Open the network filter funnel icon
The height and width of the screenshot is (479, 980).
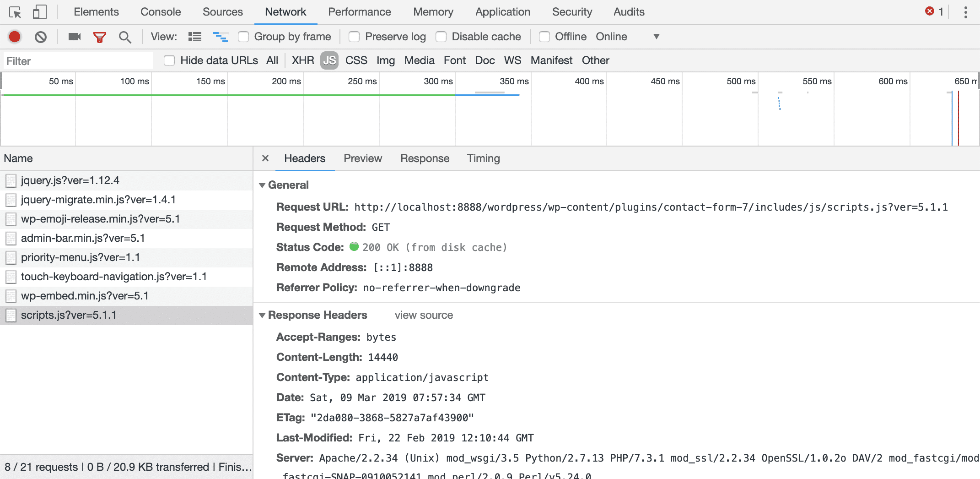(x=100, y=37)
